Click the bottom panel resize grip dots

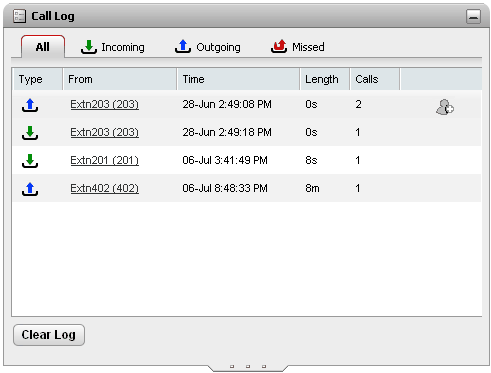point(248,366)
